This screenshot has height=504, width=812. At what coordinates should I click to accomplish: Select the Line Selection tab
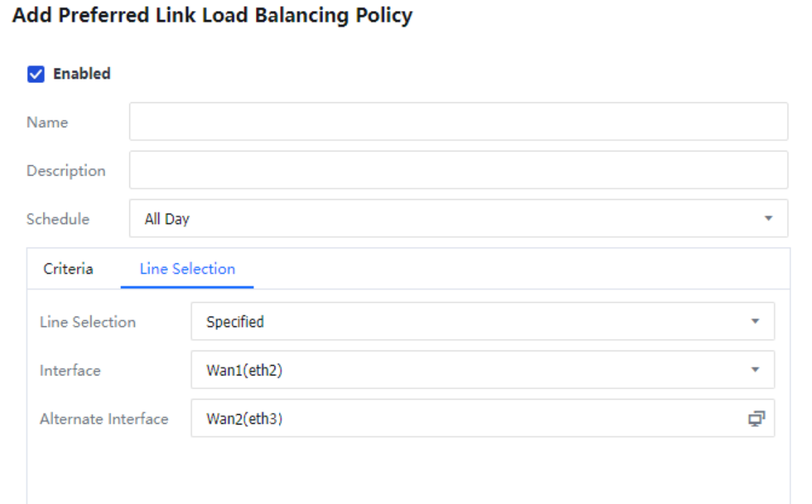pyautogui.click(x=187, y=269)
